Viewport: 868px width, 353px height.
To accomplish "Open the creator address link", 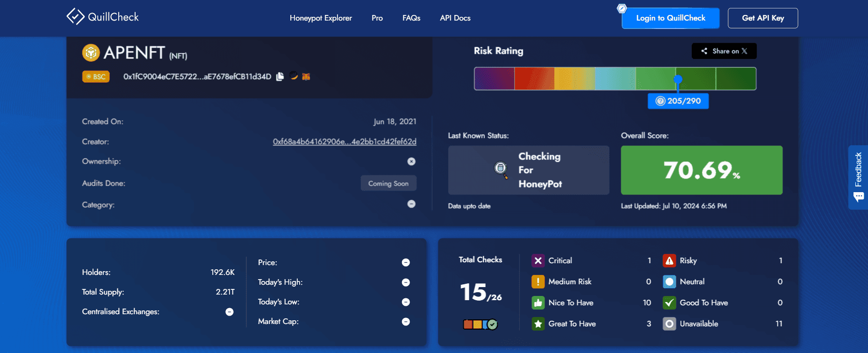I will 344,141.
